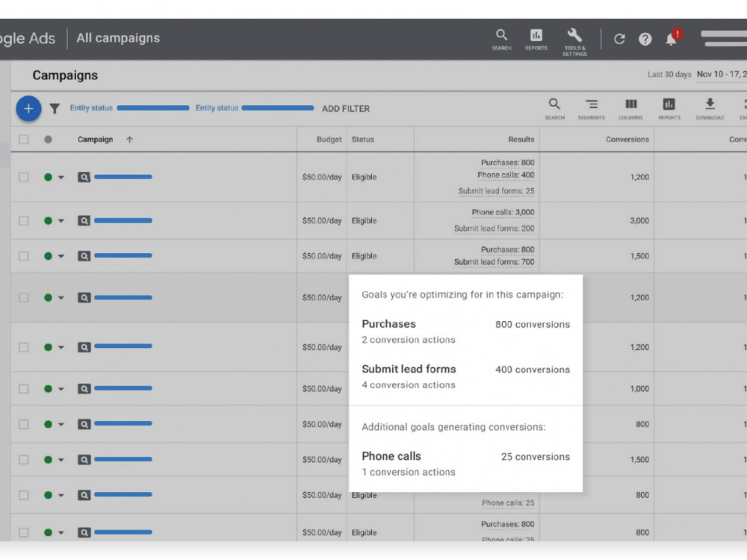The image size is (747, 560).
Task: Open the table toolbar Reports icon
Action: pyautogui.click(x=669, y=109)
